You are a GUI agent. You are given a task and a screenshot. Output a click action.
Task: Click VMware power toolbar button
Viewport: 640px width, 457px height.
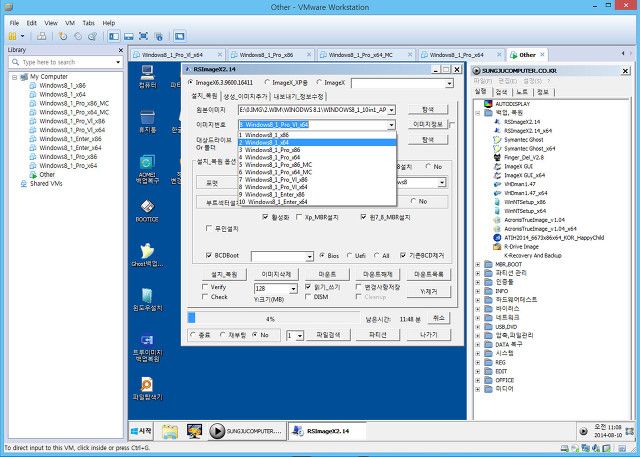pyautogui.click(x=12, y=36)
